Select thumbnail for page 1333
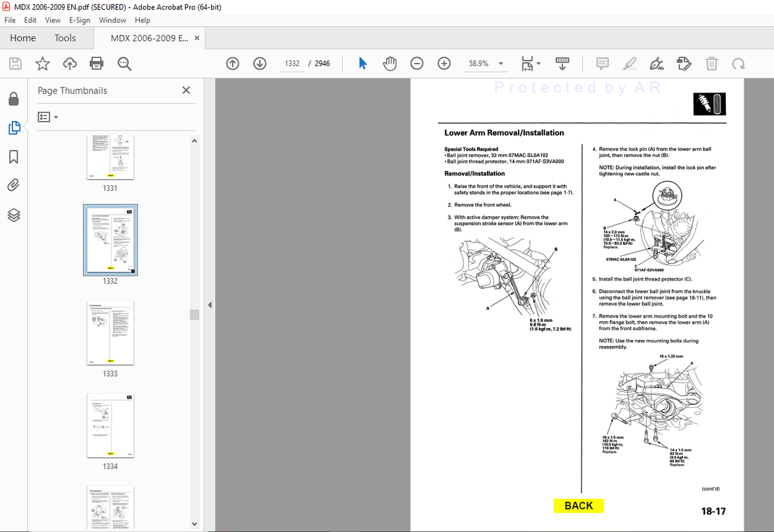The width and height of the screenshot is (774, 532). [x=110, y=333]
